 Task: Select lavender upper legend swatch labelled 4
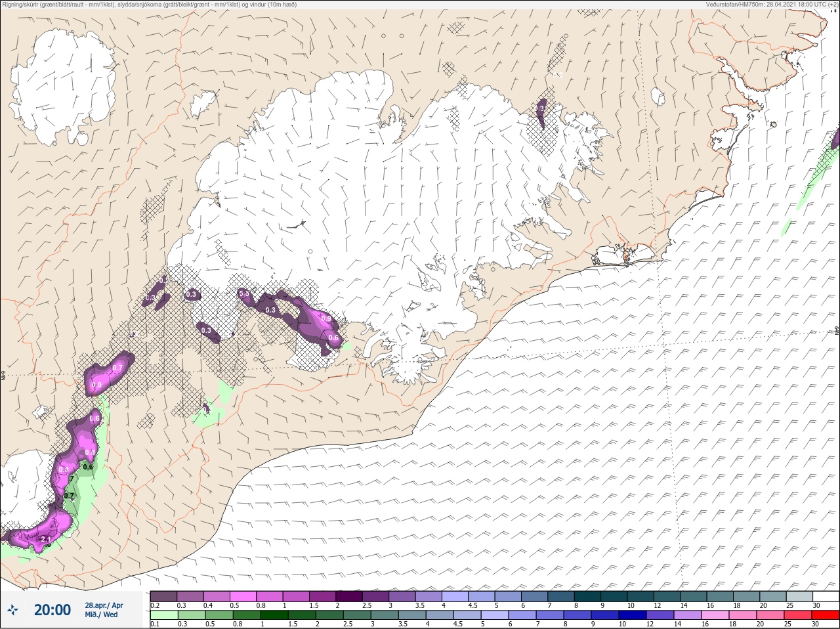[455, 596]
